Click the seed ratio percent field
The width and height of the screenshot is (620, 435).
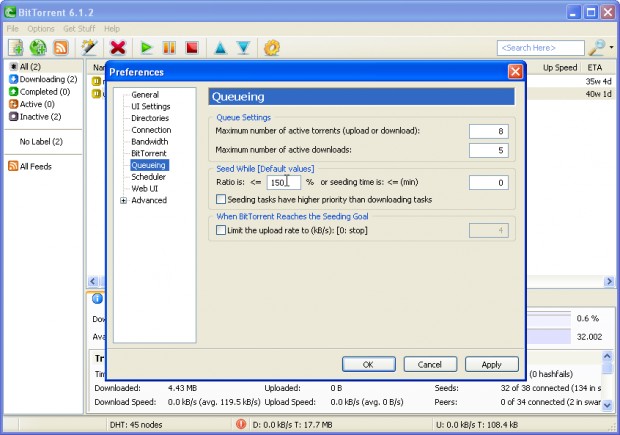284,182
